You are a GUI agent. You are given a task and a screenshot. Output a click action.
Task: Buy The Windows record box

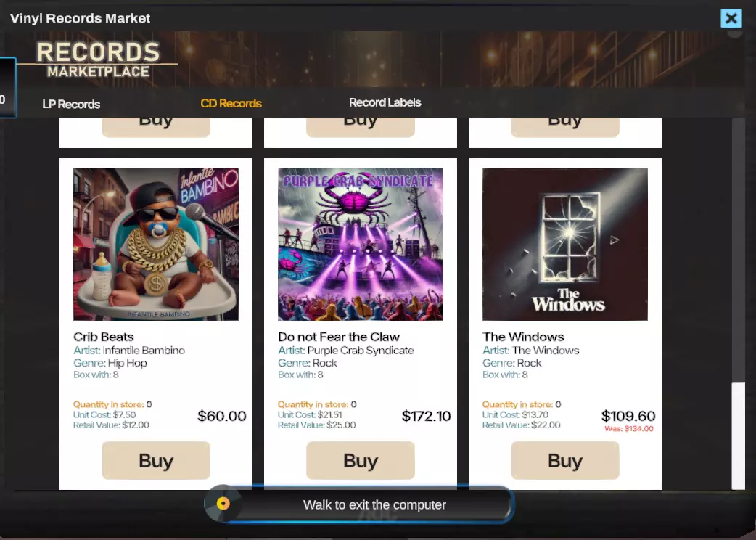(564, 460)
